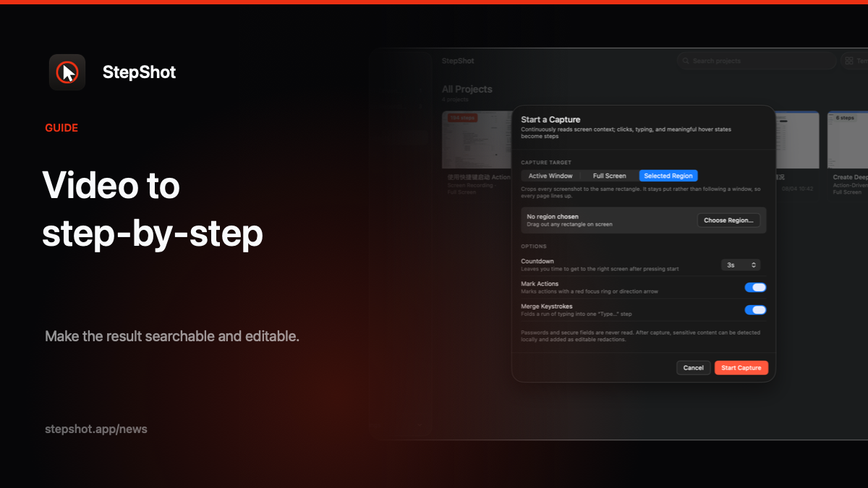This screenshot has width=868, height=488.
Task: Open the Countdown 3s dropdown
Action: [x=741, y=265]
